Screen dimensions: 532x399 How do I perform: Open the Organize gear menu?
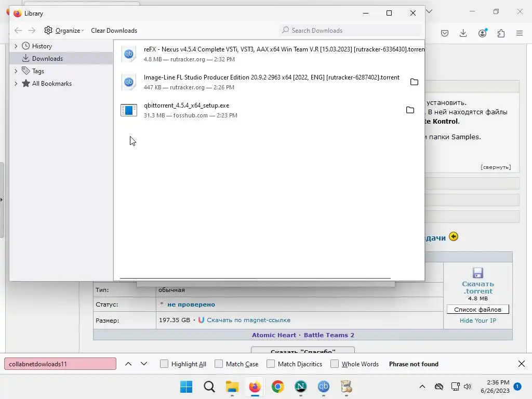[x=64, y=31]
